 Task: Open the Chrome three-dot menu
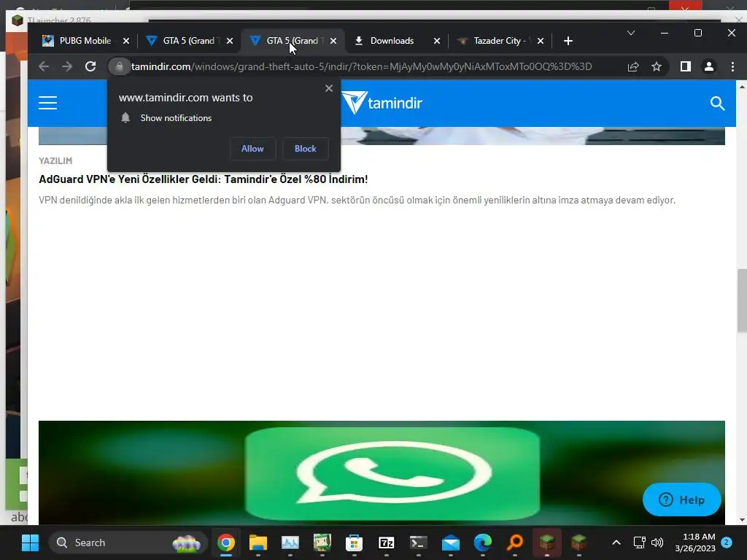click(x=732, y=66)
